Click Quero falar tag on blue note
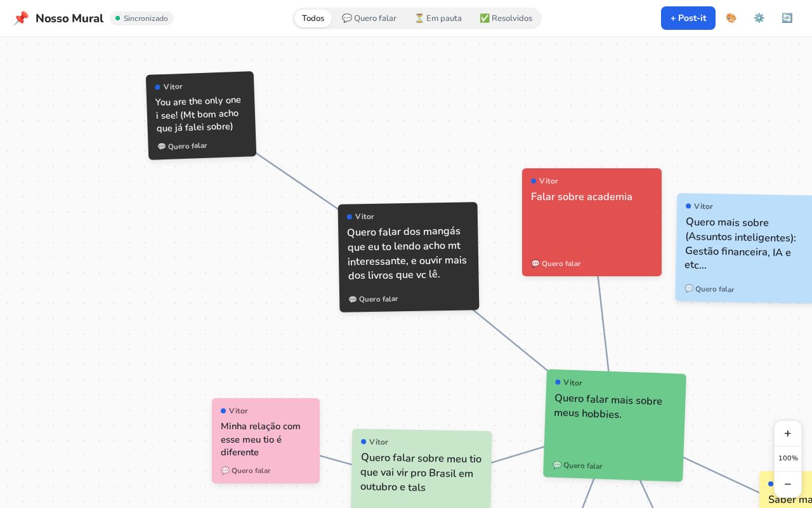This screenshot has width=812, height=508. coord(709,289)
